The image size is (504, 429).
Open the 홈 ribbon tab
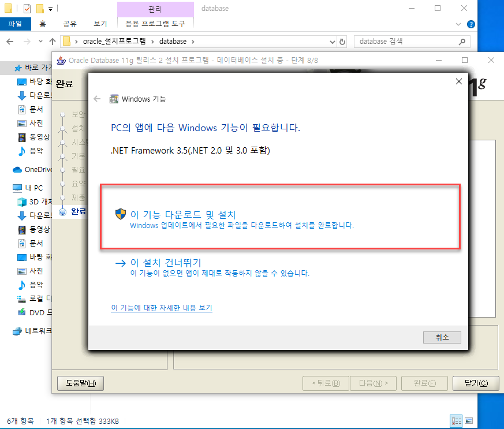point(42,24)
